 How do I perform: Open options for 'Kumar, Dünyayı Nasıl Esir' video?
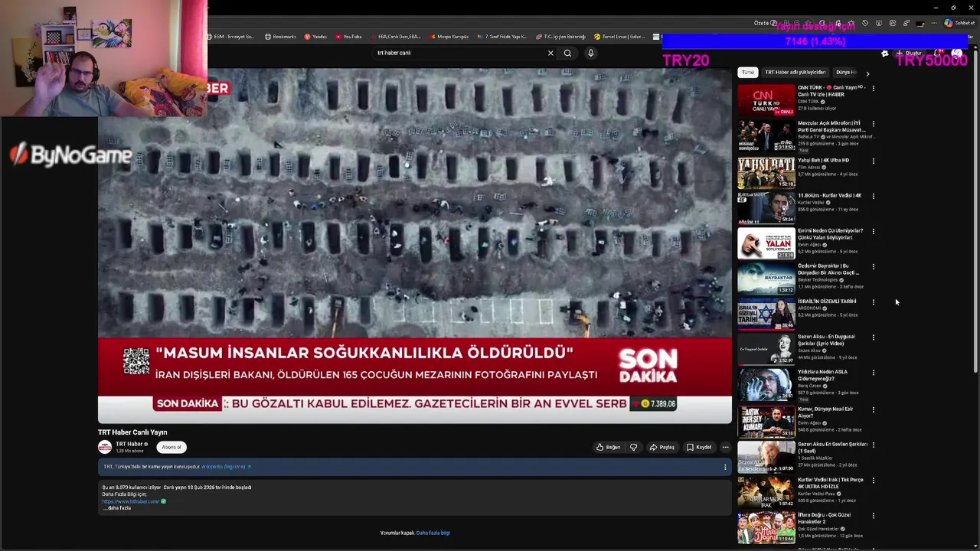click(873, 409)
